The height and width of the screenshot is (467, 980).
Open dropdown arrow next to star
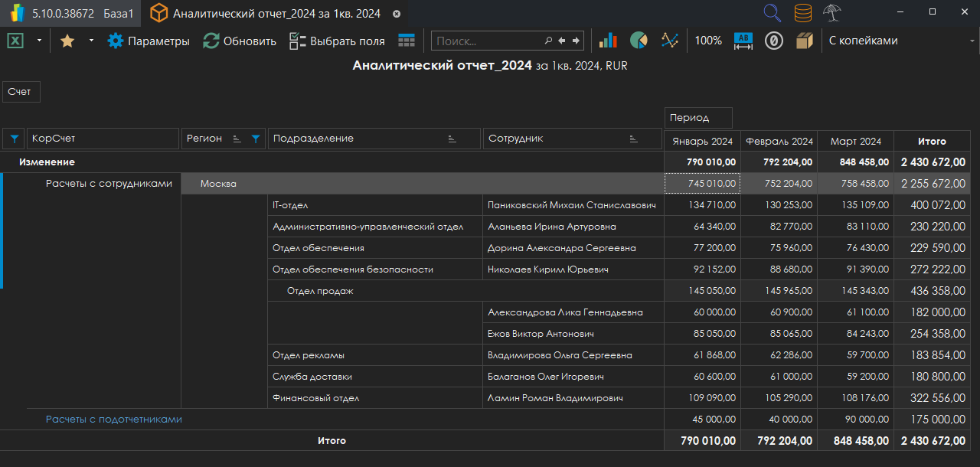(x=91, y=41)
